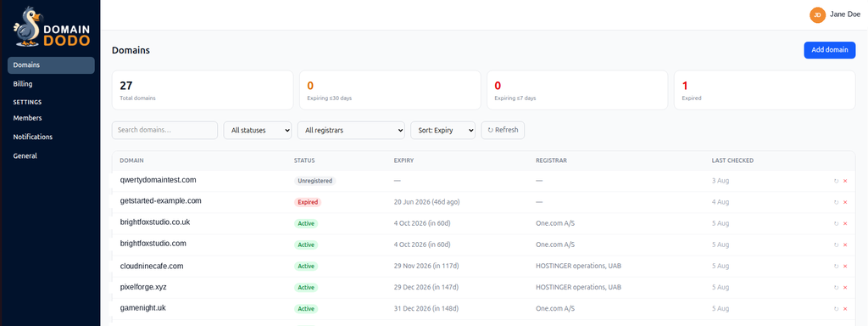Click expiry 20 Jun 2026 (46d ago)
This screenshot has width=868, height=326.
(426, 202)
